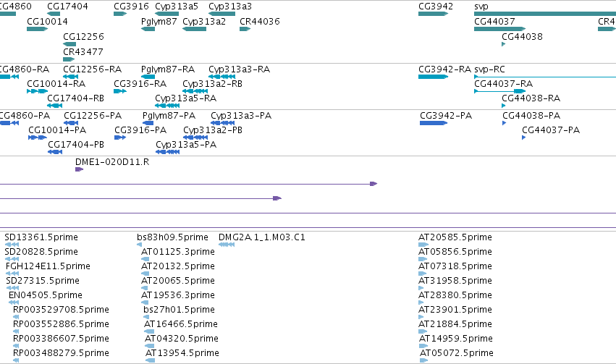616x364 pixels.
Task: Select protein Cyp313a5-PA
Action: click(168, 152)
